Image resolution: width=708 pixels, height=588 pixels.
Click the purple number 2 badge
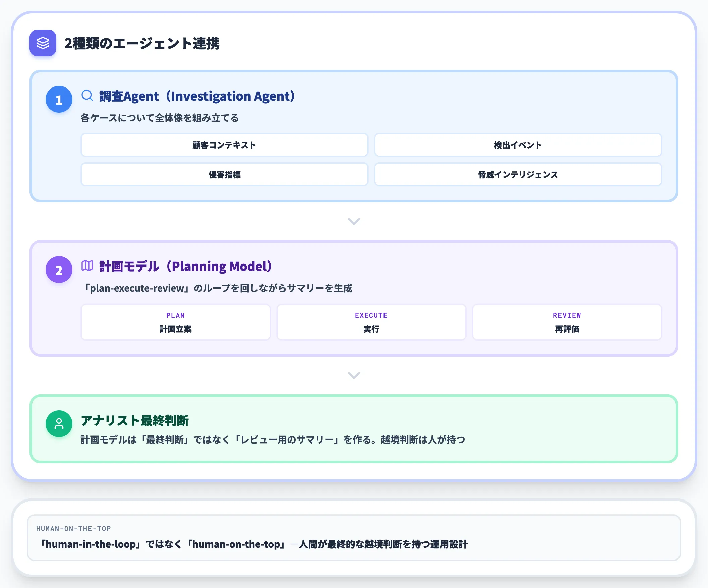(59, 270)
